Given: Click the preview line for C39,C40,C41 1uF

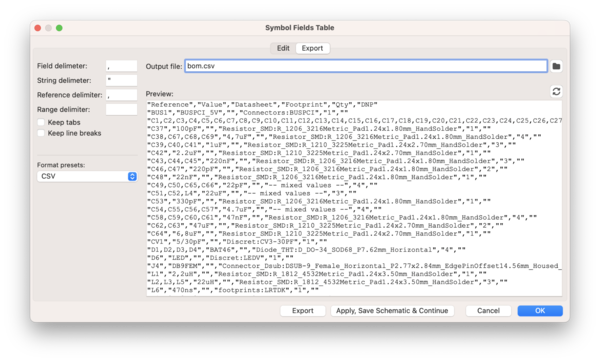Looking at the screenshot, I should click(x=332, y=145).
